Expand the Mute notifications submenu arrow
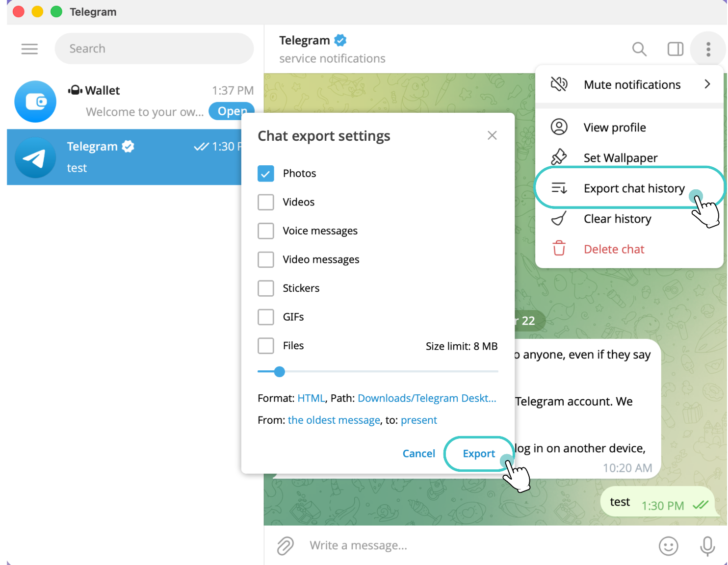This screenshot has height=565, width=728. coord(707,84)
